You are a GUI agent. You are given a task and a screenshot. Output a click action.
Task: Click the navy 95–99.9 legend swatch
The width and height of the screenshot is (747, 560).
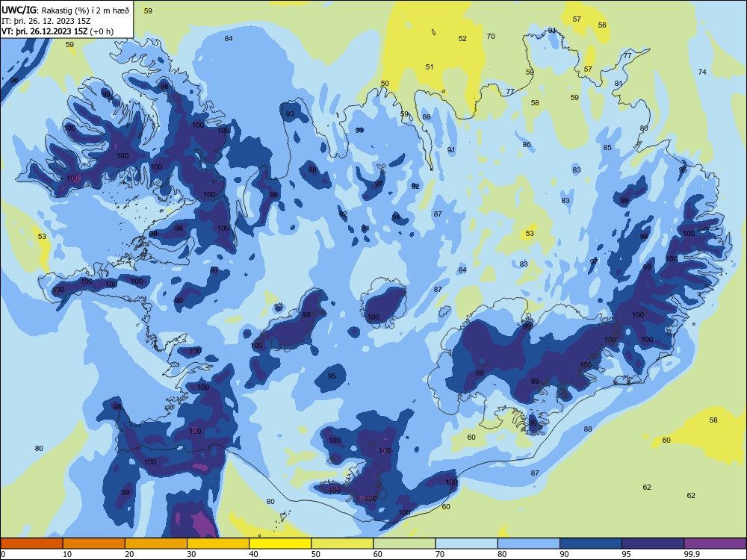pyautogui.click(x=653, y=544)
